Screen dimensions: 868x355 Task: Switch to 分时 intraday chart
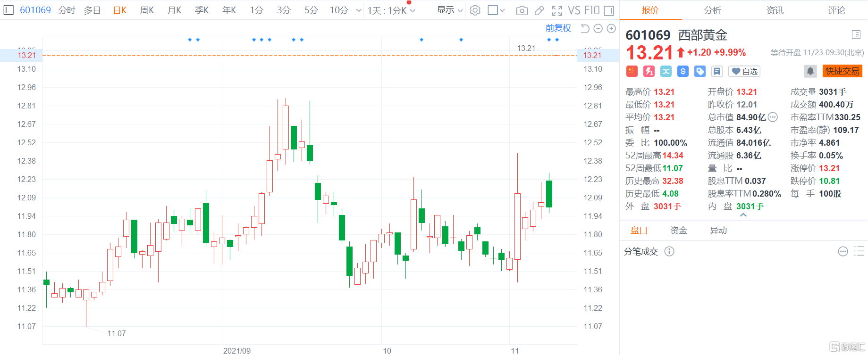pos(67,10)
